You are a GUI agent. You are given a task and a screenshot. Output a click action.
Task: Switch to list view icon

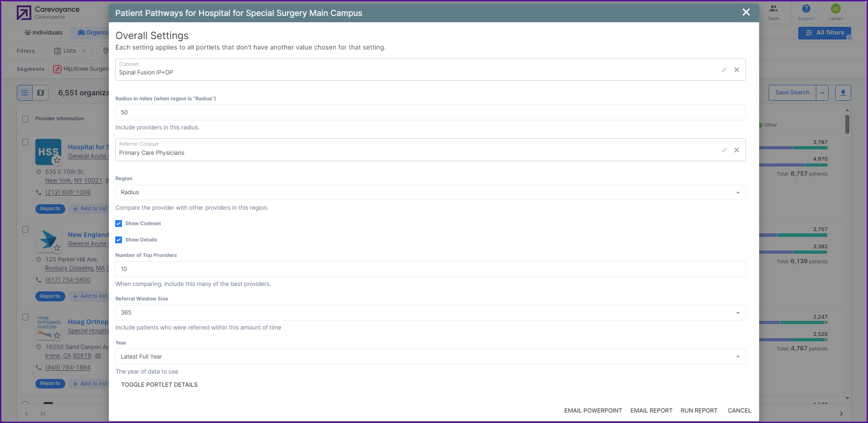[25, 93]
